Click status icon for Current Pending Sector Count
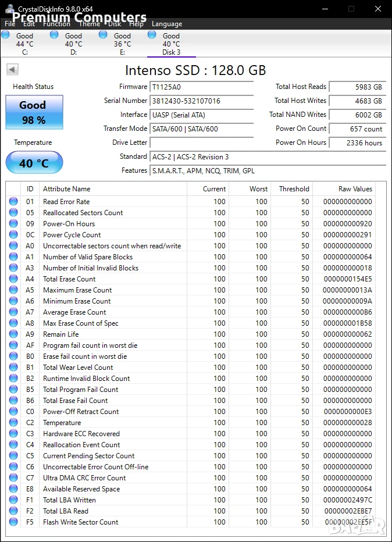Viewport: 392px width, 542px height. pos(13,455)
